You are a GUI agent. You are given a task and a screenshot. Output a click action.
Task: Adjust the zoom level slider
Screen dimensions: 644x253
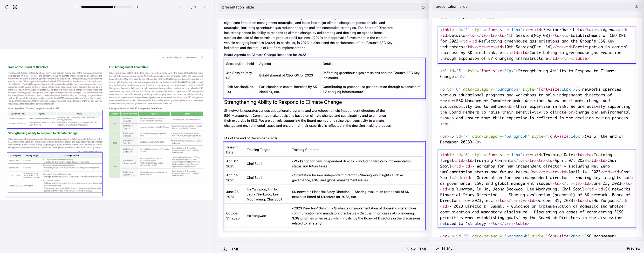coord(107,7)
